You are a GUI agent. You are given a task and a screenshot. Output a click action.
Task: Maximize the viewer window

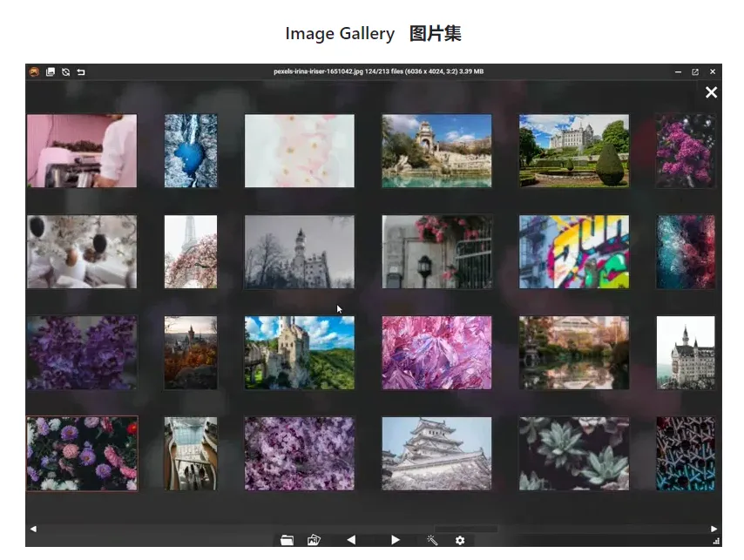click(695, 71)
